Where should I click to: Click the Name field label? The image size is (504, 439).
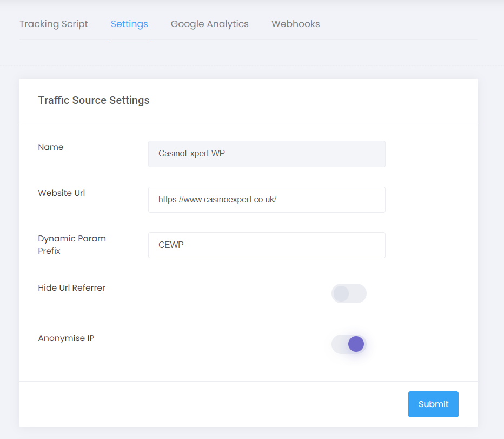pos(51,147)
